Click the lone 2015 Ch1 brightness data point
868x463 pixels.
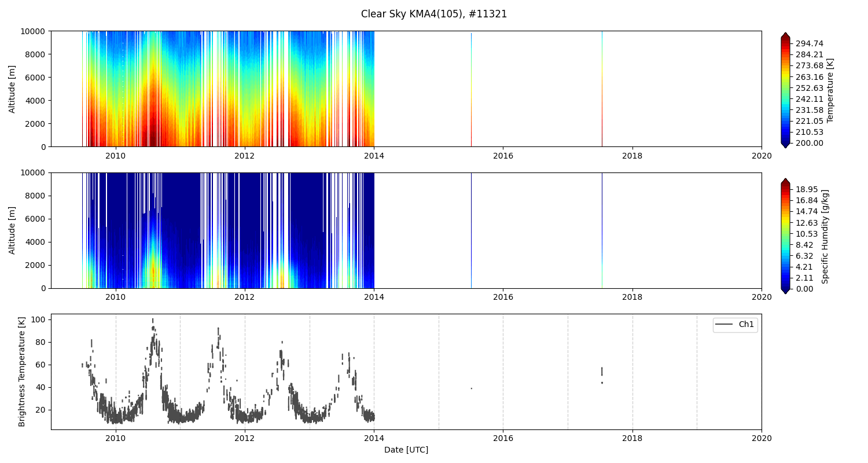[471, 388]
